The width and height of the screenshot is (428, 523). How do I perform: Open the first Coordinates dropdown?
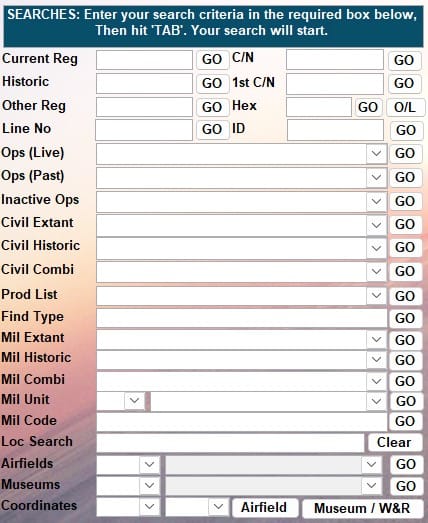[149, 507]
